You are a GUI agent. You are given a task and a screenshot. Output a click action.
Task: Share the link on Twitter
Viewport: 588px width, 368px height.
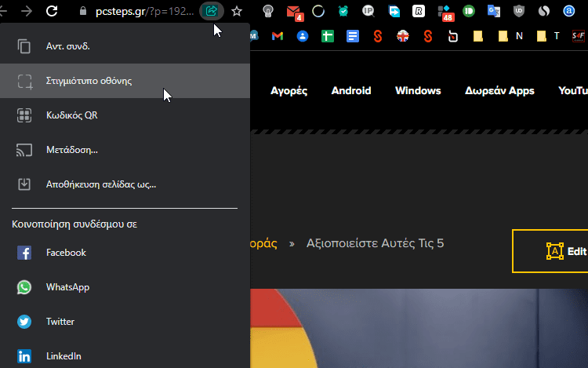click(x=125, y=322)
